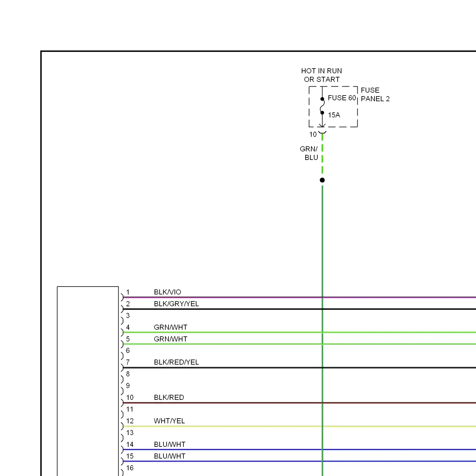This screenshot has width=476, height=476.
Task: Select the 'FUSE 60' label
Action: pyautogui.click(x=342, y=98)
